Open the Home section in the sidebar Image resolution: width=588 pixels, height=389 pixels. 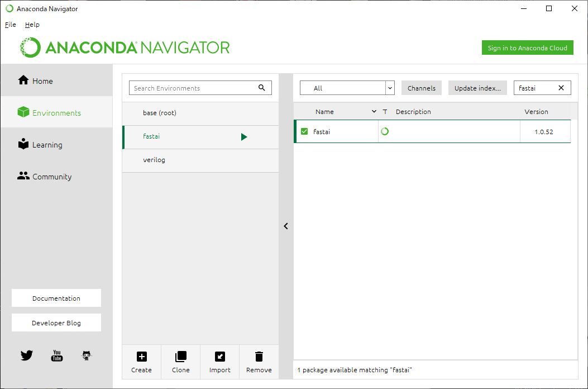coord(56,80)
